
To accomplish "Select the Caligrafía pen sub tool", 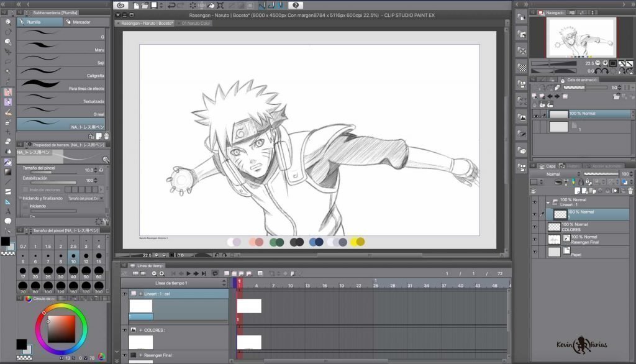I will pyautogui.click(x=61, y=73).
